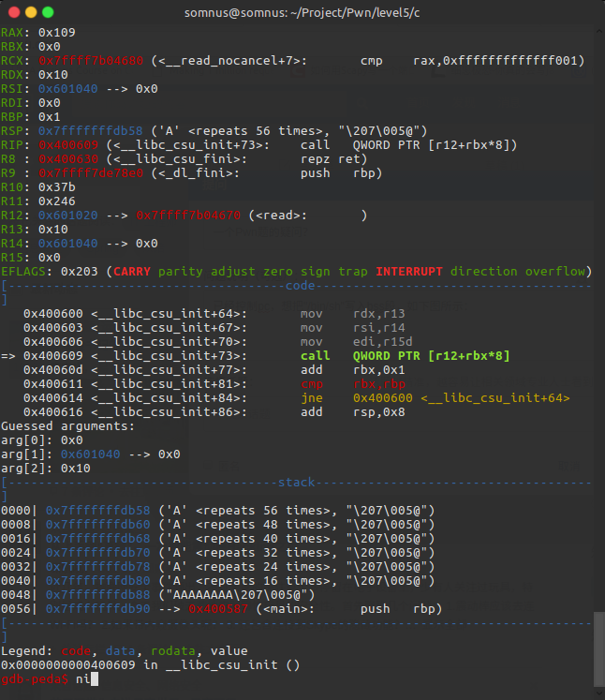Click R8 address 0x400630
Image resolution: width=605 pixels, height=700 pixels.
pos(67,159)
